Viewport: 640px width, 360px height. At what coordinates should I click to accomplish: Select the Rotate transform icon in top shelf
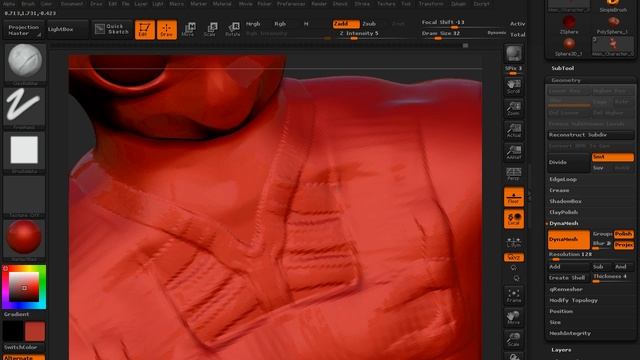tap(233, 30)
